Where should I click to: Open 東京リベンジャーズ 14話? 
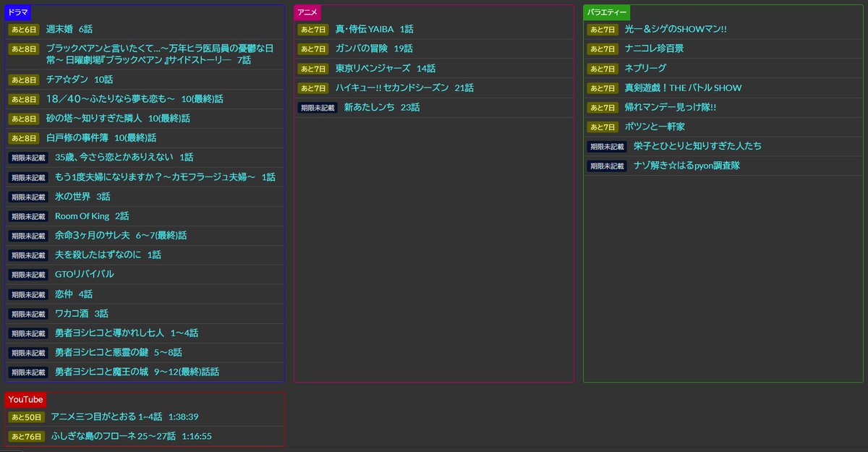coord(386,69)
